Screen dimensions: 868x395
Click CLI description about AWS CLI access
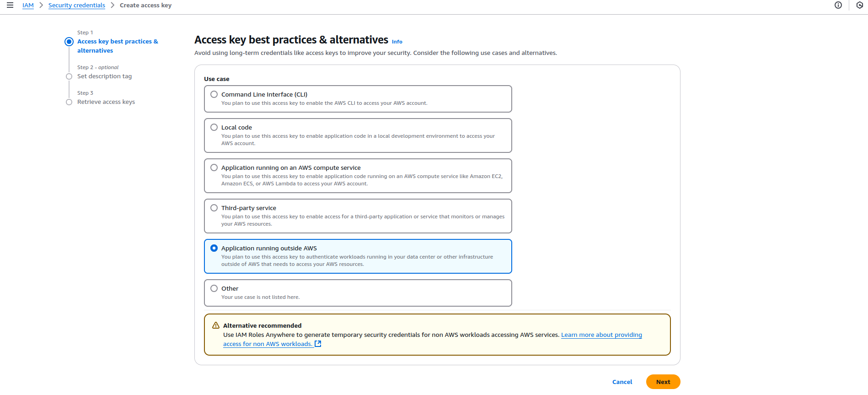pos(324,103)
